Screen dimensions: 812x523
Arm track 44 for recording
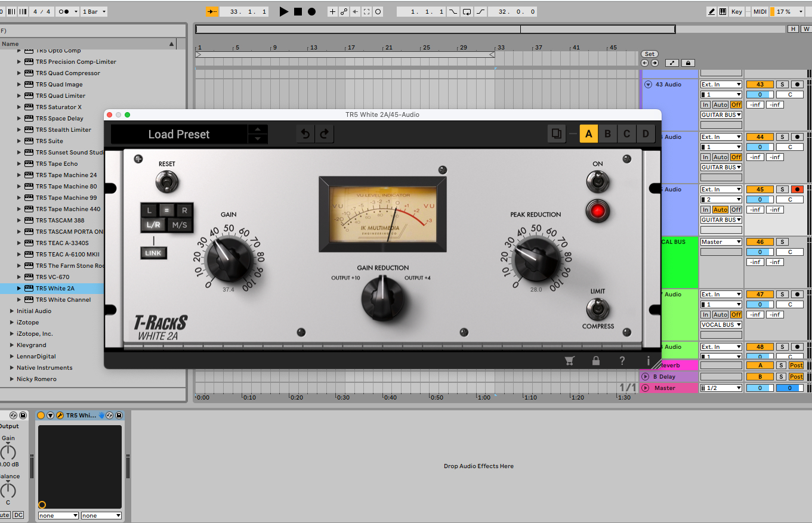(x=797, y=137)
